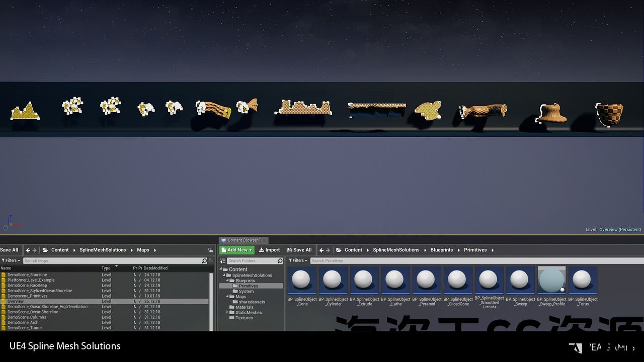Open the Filters dropdown beside Search Primitives
The width and height of the screenshot is (644, 362).
[x=298, y=260]
